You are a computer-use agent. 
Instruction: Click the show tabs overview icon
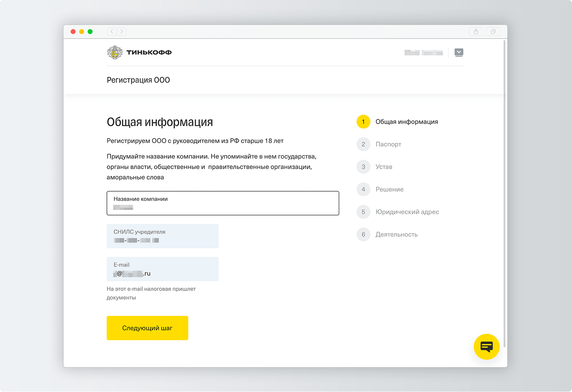click(493, 32)
